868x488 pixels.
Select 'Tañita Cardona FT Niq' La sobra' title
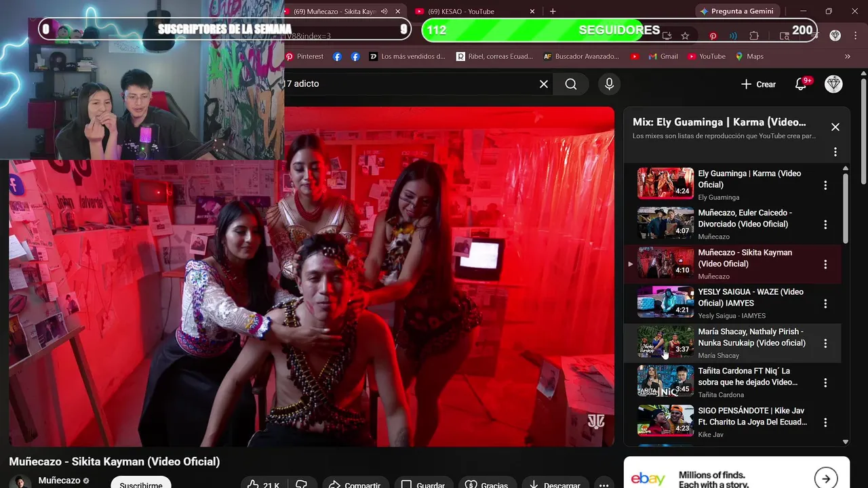coord(748,377)
